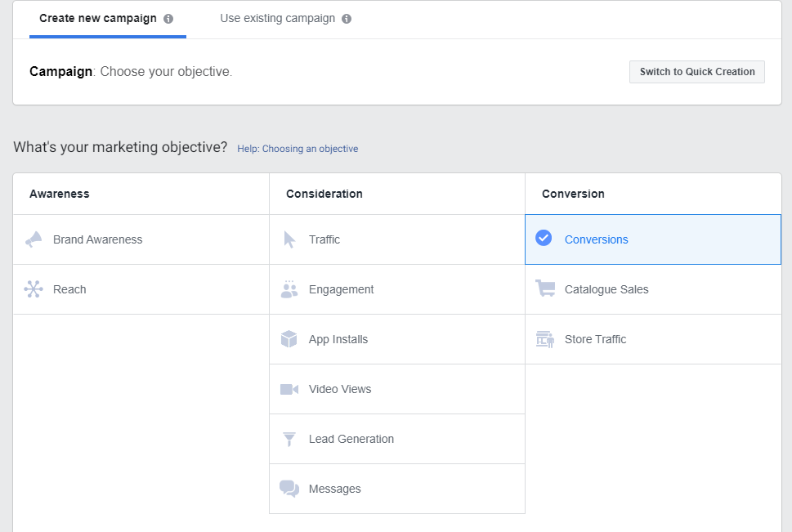
Task: Click the Engagement people icon
Action: [x=289, y=289]
